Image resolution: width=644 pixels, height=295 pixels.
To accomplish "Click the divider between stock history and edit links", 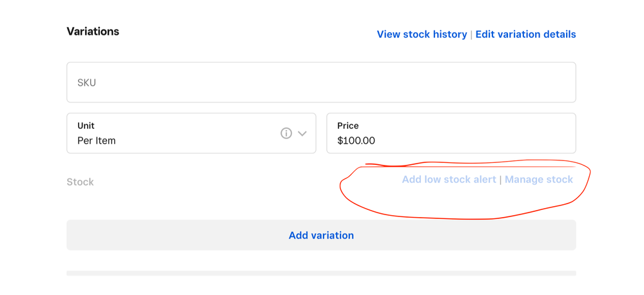I will coord(471,34).
